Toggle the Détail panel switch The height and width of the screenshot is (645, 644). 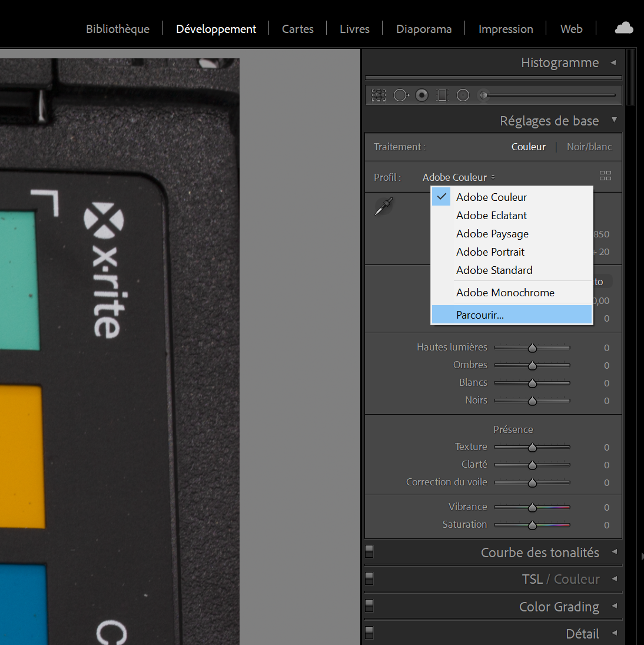click(x=369, y=633)
